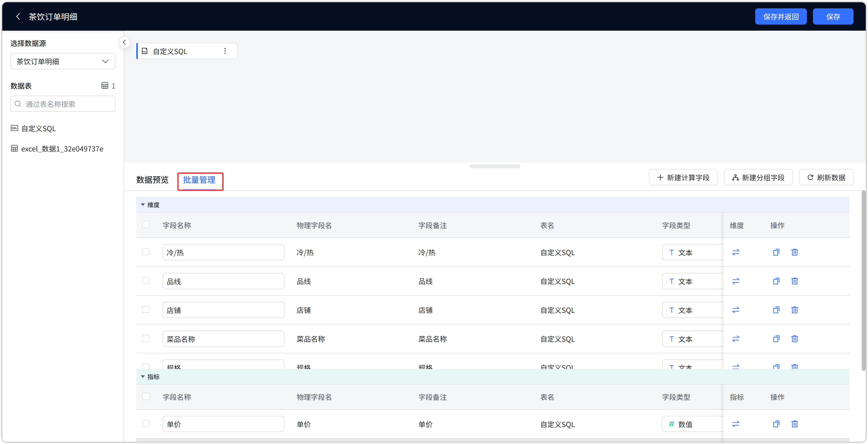The image size is (868, 444).
Task: Open field type dropdown for 店铺
Action: click(x=693, y=310)
